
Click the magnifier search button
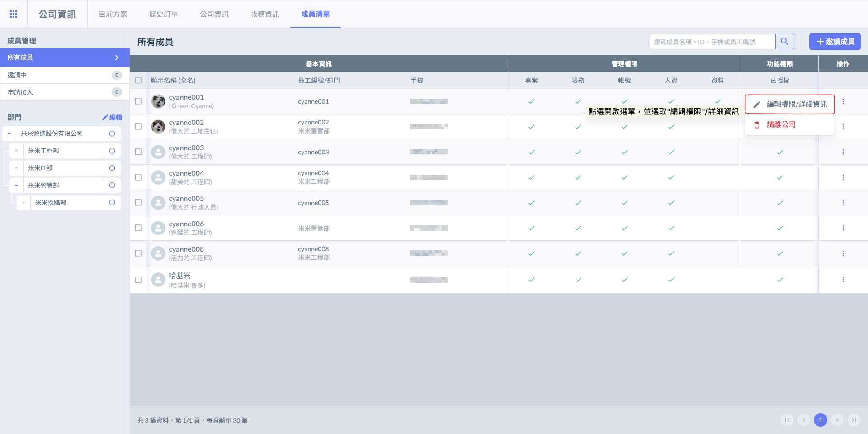pos(784,42)
